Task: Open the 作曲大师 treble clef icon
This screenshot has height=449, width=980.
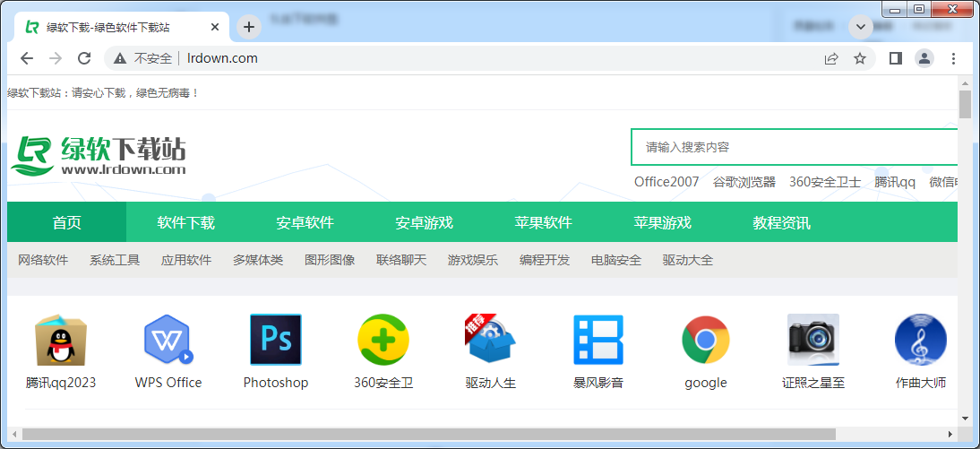Action: [x=921, y=340]
